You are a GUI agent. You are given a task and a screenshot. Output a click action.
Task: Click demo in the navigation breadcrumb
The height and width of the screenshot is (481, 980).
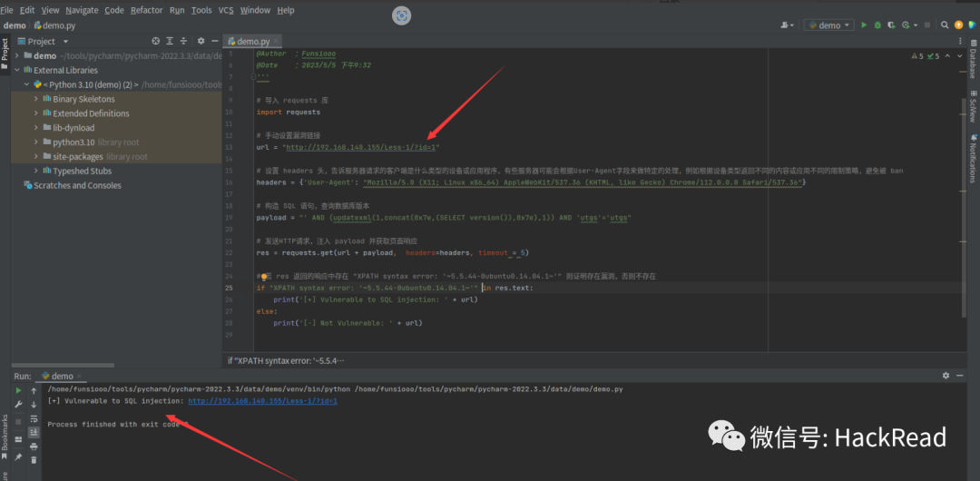point(15,25)
